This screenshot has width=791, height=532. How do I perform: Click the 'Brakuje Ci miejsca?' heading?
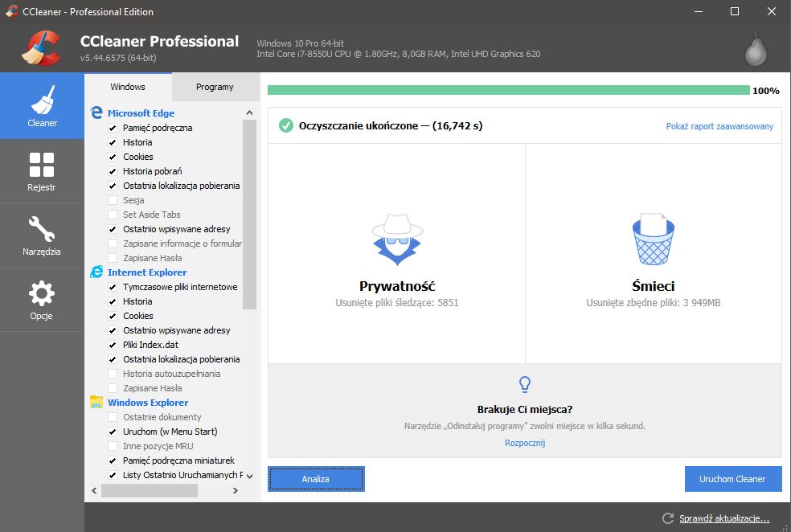tap(525, 410)
